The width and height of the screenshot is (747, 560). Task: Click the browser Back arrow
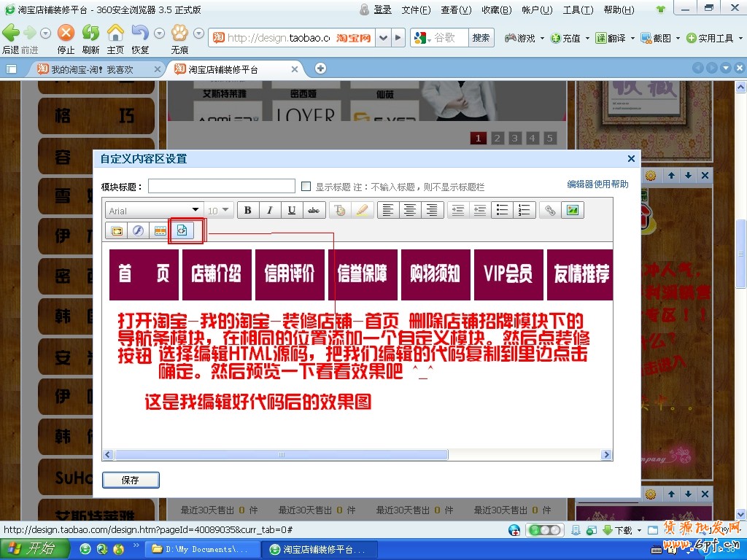(11, 33)
